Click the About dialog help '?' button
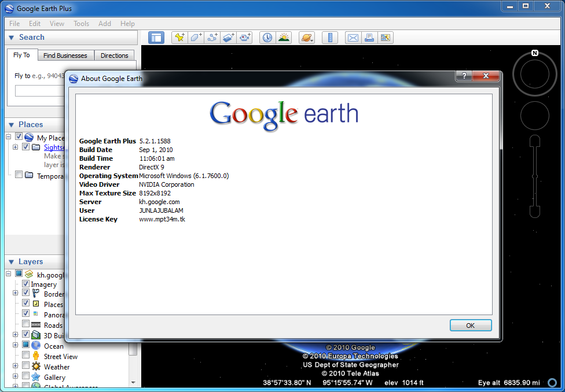The image size is (565, 392). [464, 76]
